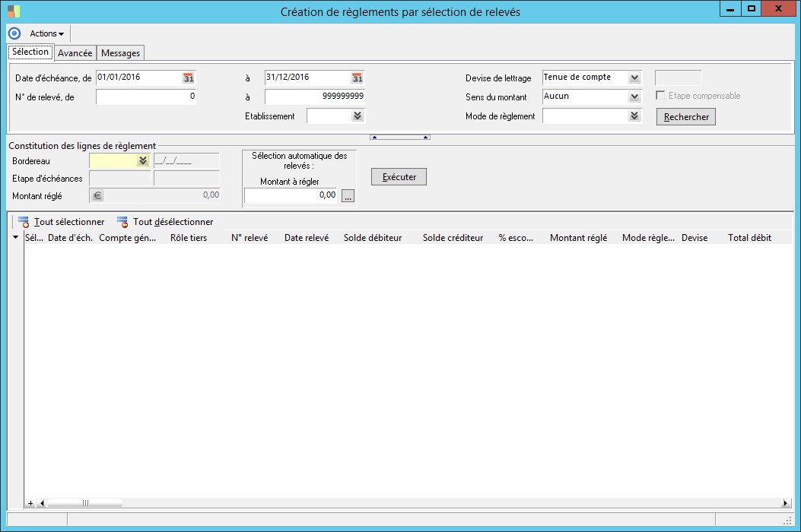
Task: Click the application icon in title bar
Action: pos(14,11)
